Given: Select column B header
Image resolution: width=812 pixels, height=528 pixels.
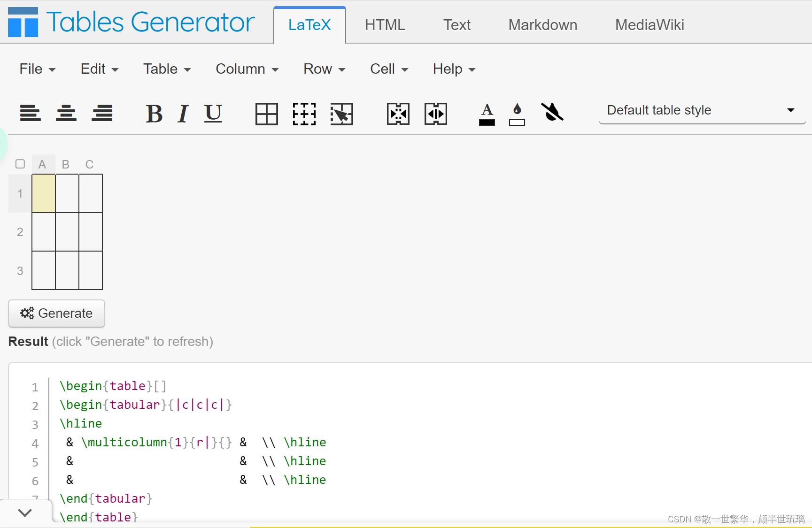Looking at the screenshot, I should tap(66, 164).
